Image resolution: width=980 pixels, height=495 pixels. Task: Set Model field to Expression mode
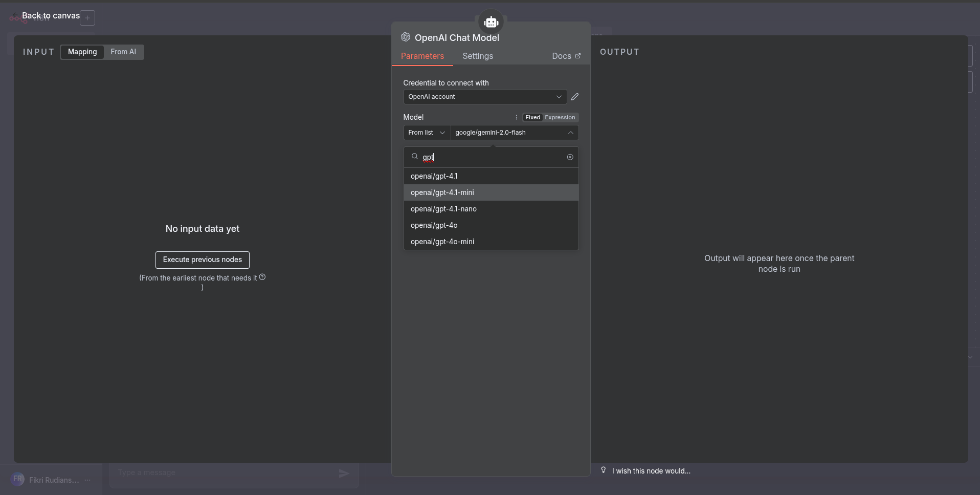tap(560, 117)
